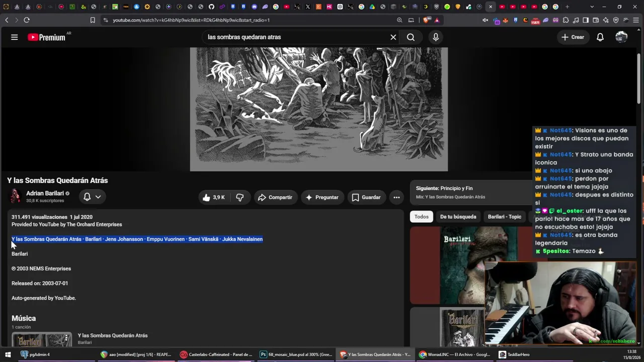The width and height of the screenshot is (644, 362).
Task: Switch to pgAdmin 4 in taskbar
Action: tap(35, 354)
